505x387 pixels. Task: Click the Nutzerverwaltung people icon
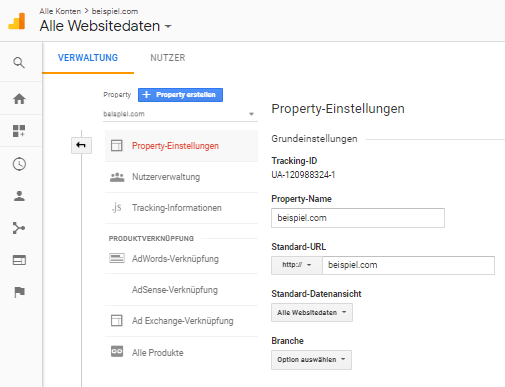117,177
